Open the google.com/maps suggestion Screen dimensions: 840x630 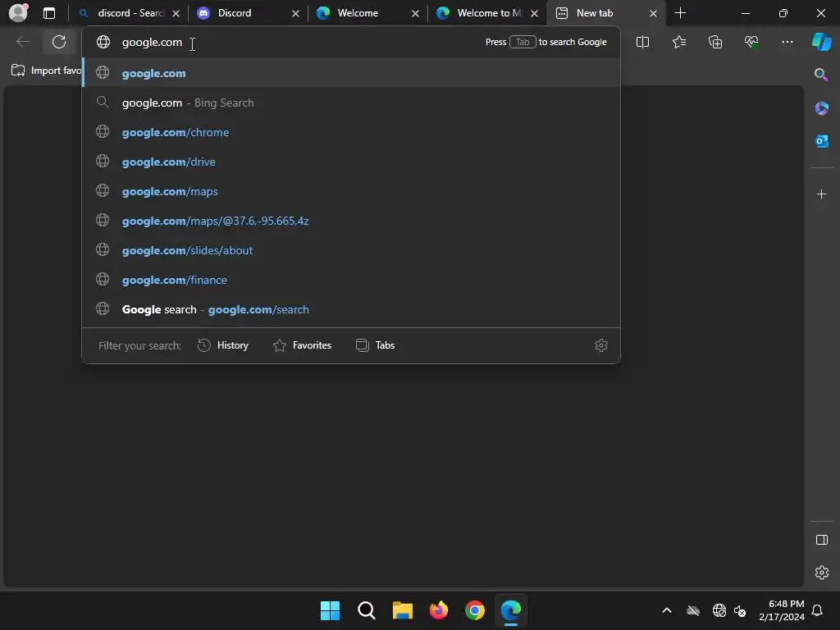(x=351, y=191)
